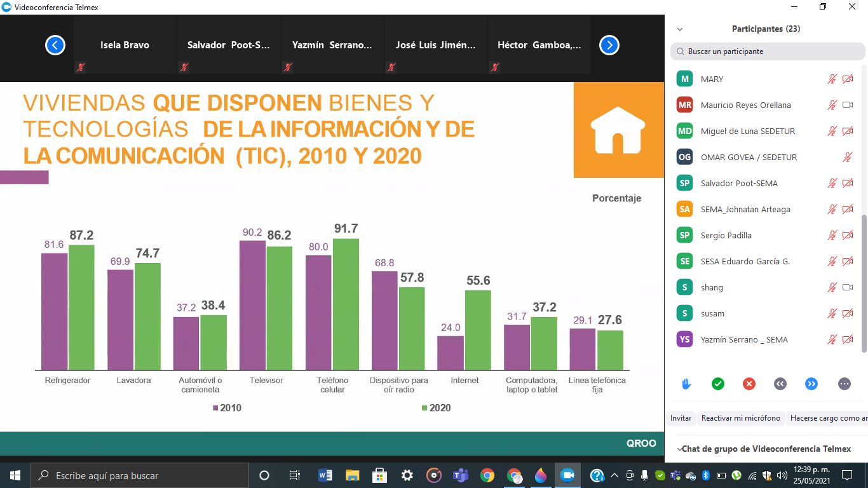Click the Buscar un participante field
The height and width of the screenshot is (488, 868).
coord(768,51)
